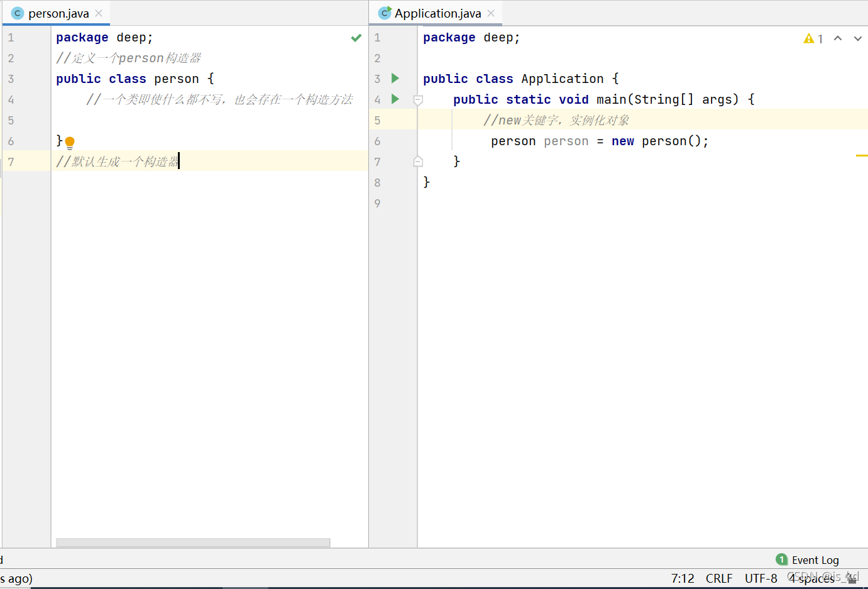Click the '//一个类即使什么都不写' comment line
Image resolution: width=868 pixels, height=589 pixels.
(219, 99)
